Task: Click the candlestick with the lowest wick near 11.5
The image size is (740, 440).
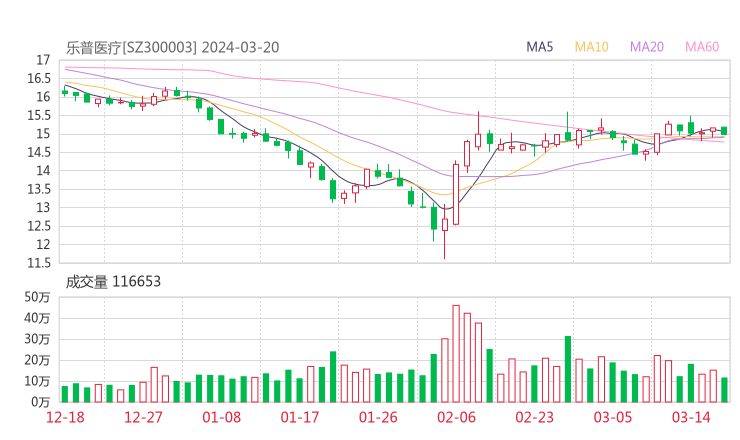Action: (x=445, y=231)
